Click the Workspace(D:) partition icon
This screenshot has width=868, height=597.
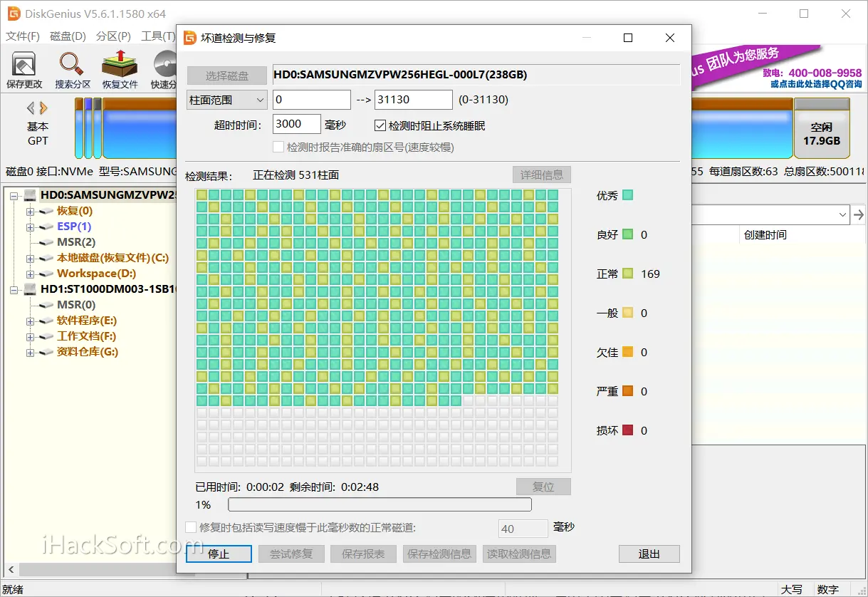(46, 274)
